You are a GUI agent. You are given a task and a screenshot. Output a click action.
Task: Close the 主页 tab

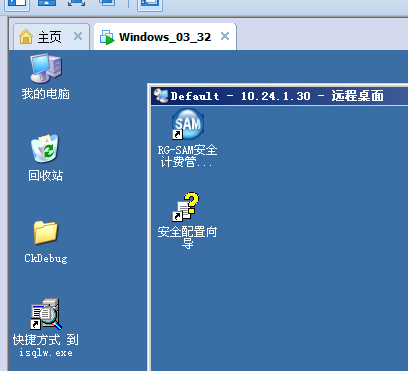pyautogui.click(x=78, y=36)
